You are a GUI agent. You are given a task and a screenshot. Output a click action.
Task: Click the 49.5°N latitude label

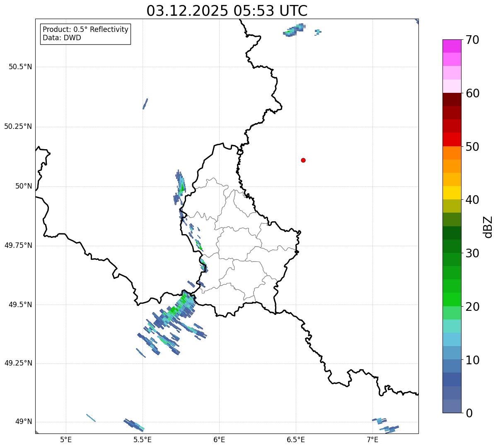[x=20, y=305]
